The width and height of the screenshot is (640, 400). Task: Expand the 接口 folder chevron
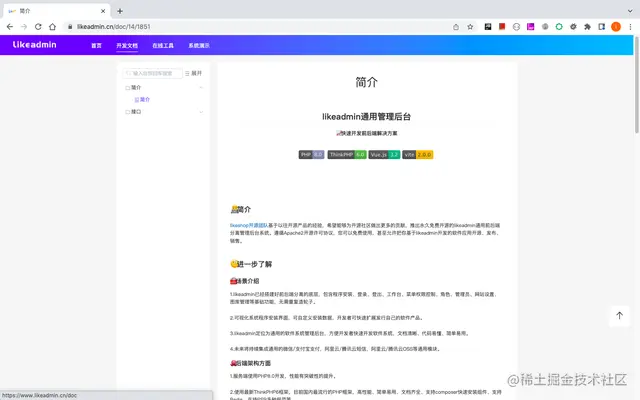(x=201, y=112)
